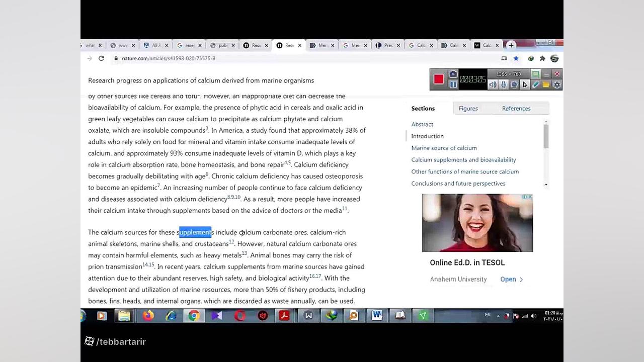Select the green full-screen capture mode icon

(x=535, y=74)
